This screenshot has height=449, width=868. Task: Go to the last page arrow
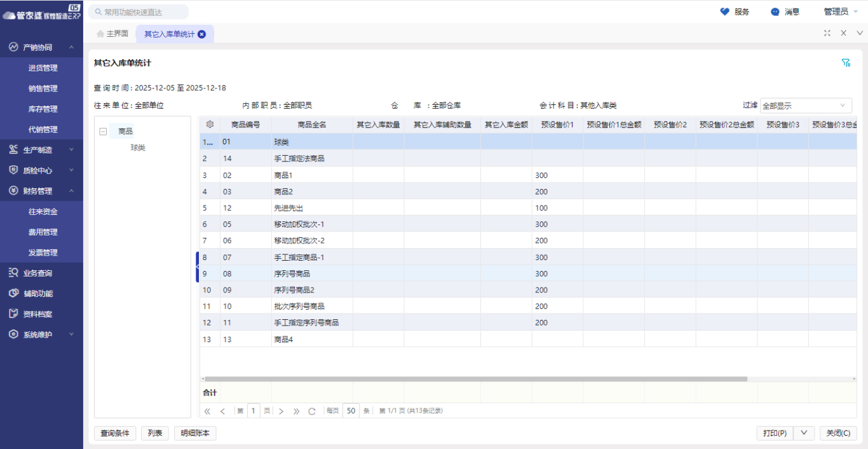click(296, 411)
